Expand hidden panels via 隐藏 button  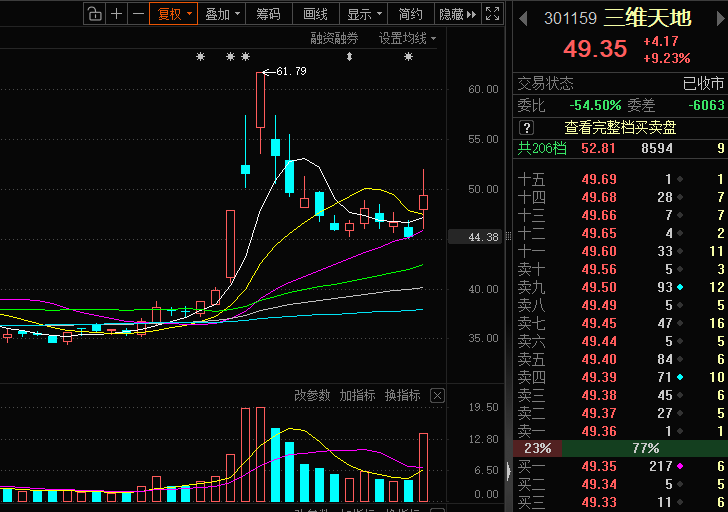(457, 14)
